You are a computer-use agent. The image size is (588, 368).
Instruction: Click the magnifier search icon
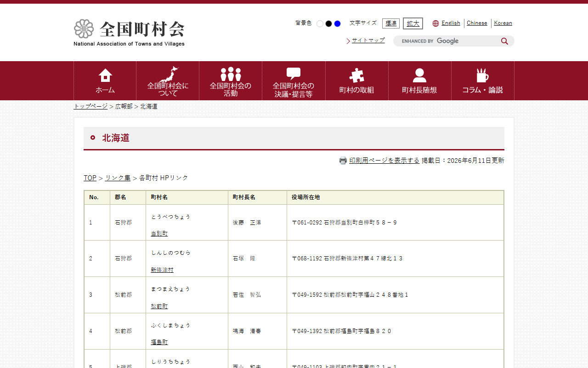coord(504,41)
